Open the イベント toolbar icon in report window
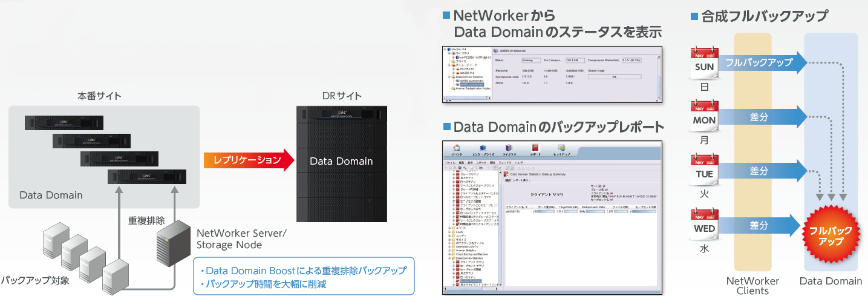Image resolution: width=868 pixels, height=296 pixels. tap(457, 150)
